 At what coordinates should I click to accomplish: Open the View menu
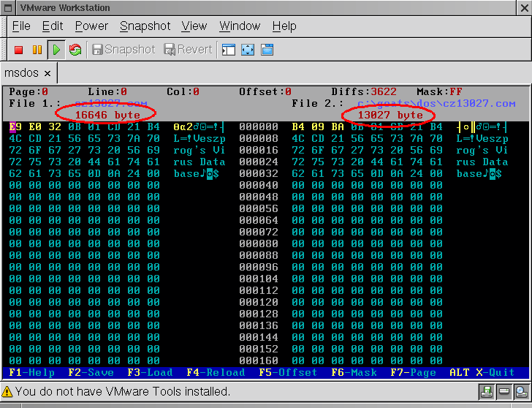pyautogui.click(x=194, y=26)
